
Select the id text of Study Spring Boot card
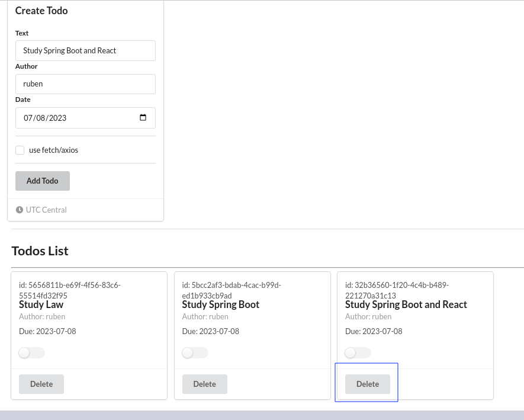(232, 290)
